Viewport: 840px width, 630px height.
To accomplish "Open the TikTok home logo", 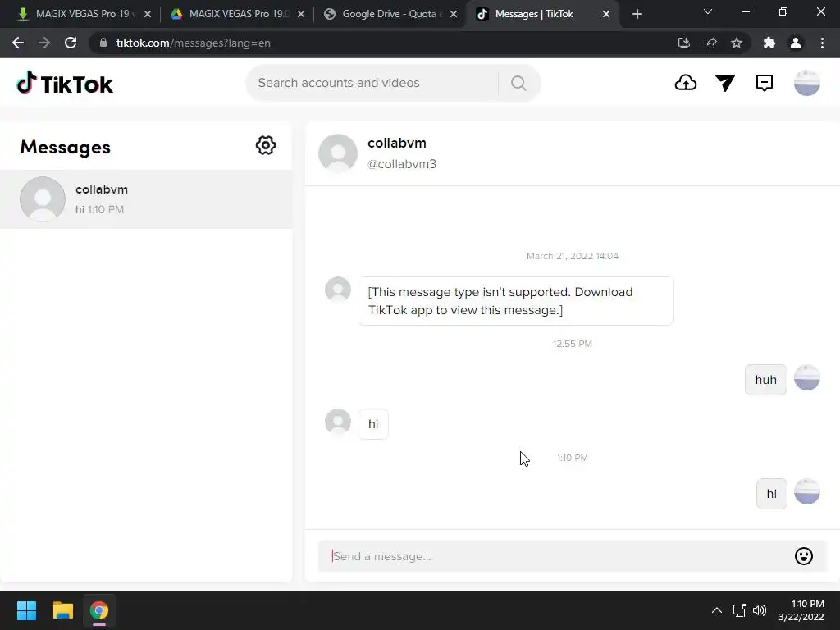I will (65, 83).
